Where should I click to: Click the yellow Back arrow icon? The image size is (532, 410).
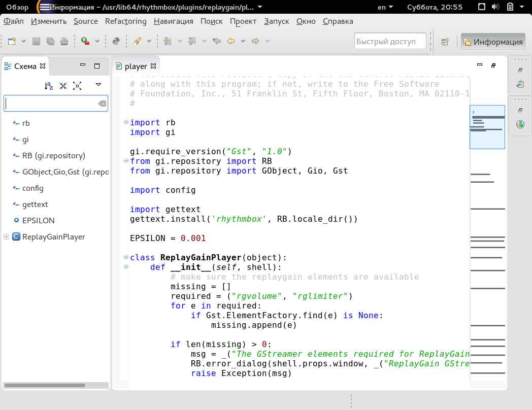coord(231,42)
